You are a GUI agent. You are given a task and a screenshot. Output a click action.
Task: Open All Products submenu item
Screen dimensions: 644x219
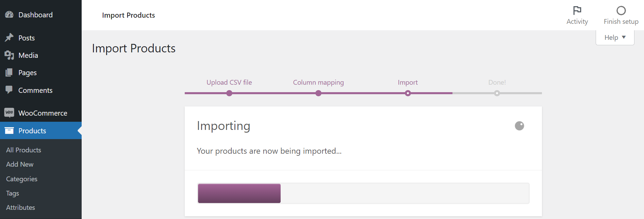(x=23, y=150)
